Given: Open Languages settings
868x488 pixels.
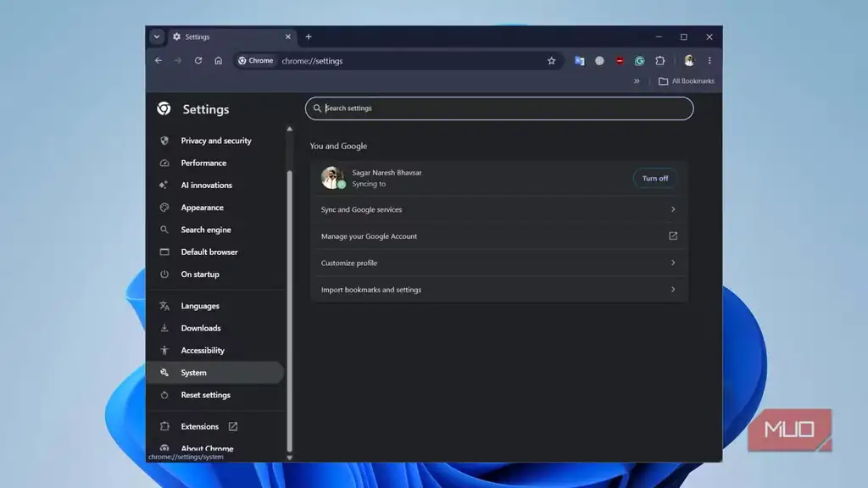Looking at the screenshot, I should click(x=216, y=306).
